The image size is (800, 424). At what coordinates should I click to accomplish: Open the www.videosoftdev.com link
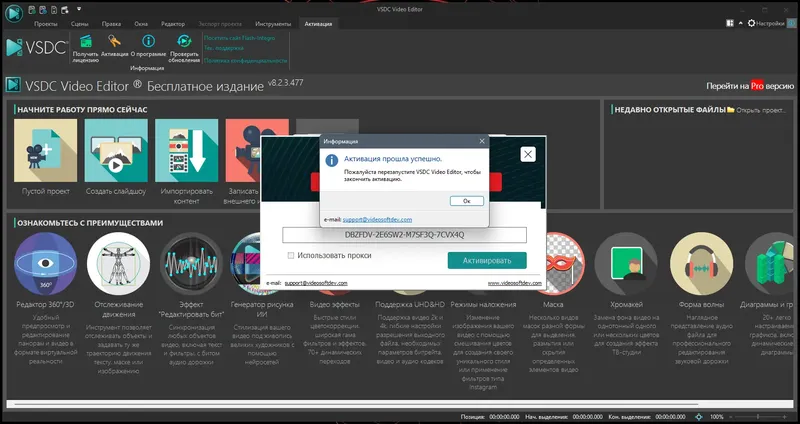[x=515, y=283]
